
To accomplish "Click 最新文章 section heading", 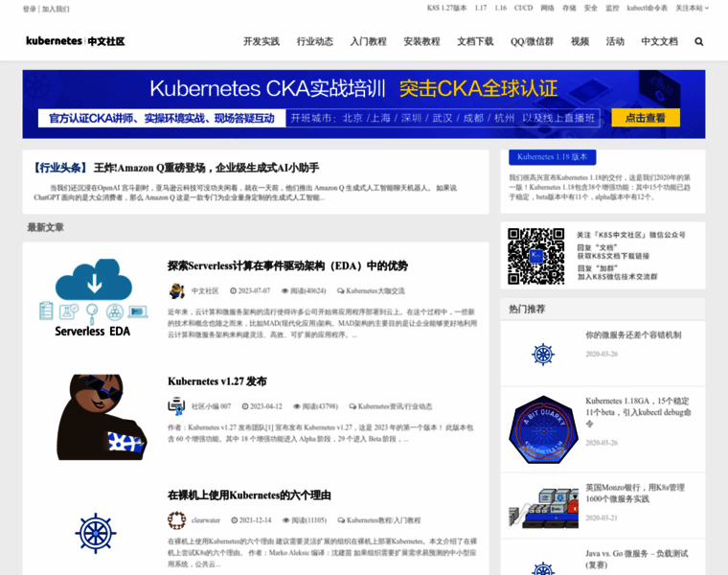I will [45, 227].
